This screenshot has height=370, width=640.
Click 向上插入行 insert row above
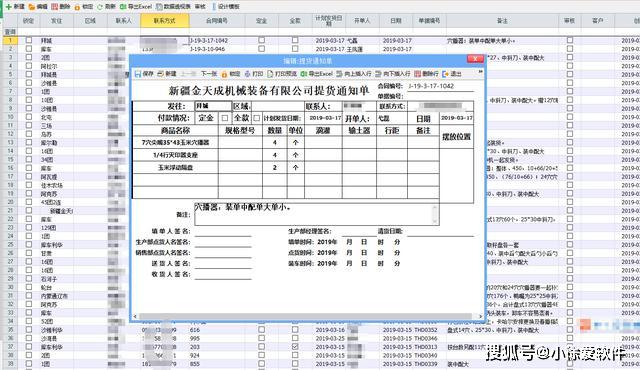353,74
